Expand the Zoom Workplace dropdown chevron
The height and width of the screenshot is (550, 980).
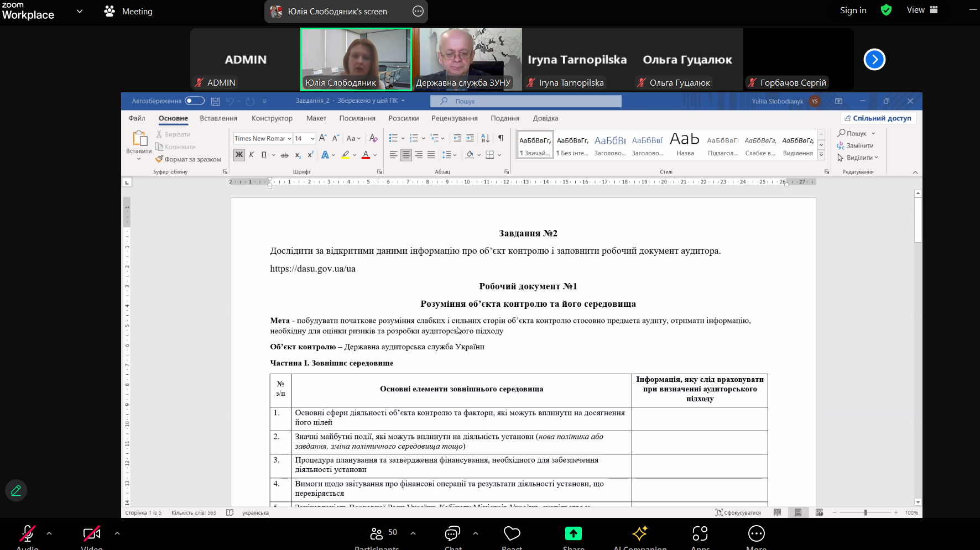pyautogui.click(x=80, y=11)
